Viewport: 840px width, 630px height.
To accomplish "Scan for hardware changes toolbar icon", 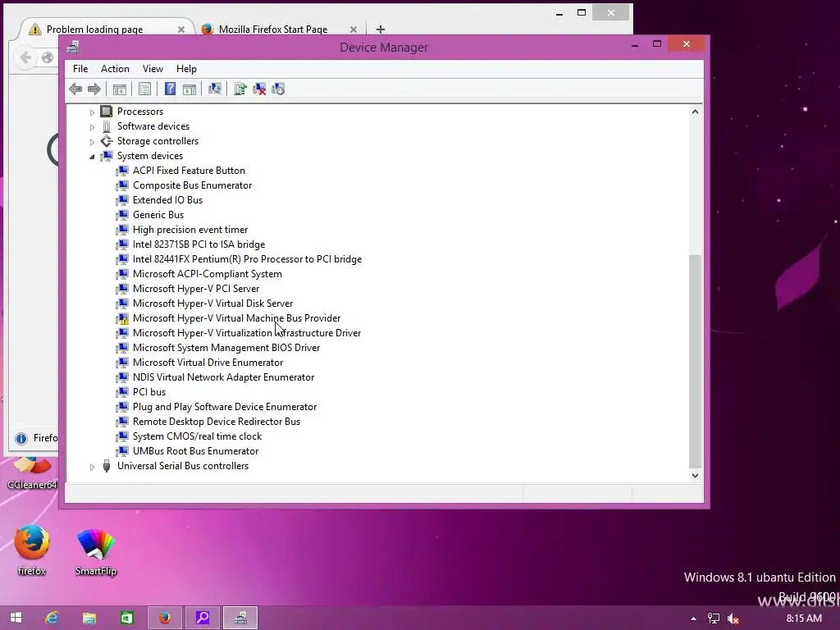I will pos(215,89).
